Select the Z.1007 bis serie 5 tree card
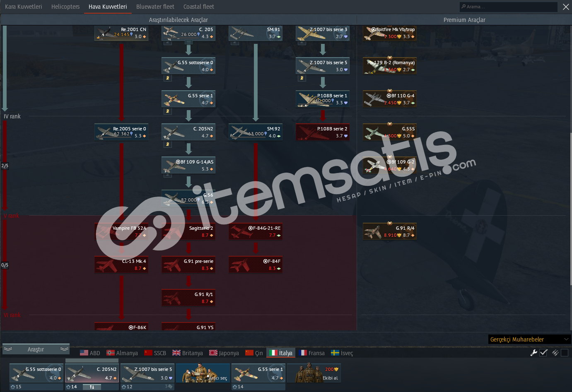 pyautogui.click(x=323, y=66)
